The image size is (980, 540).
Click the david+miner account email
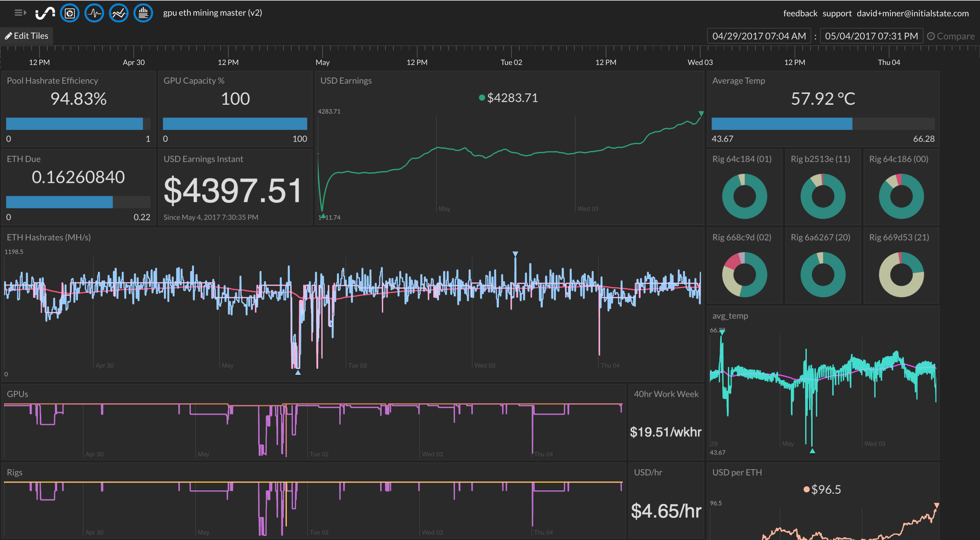[x=913, y=13]
